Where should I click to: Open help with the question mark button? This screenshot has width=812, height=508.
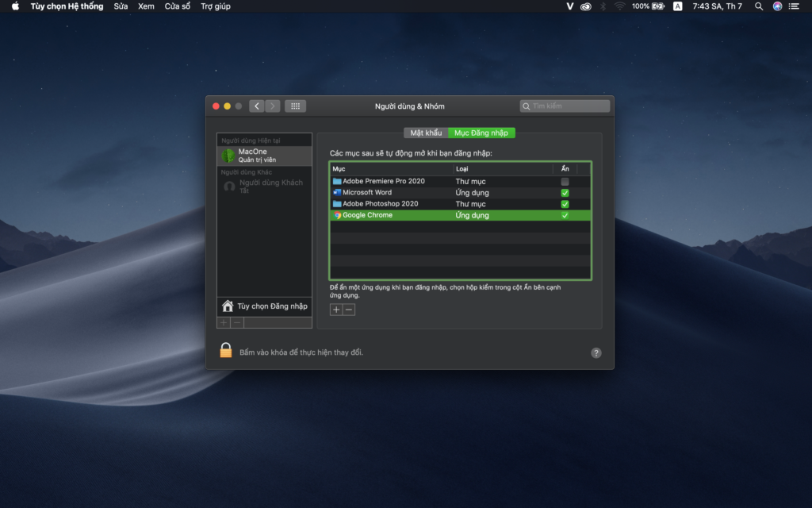(596, 353)
